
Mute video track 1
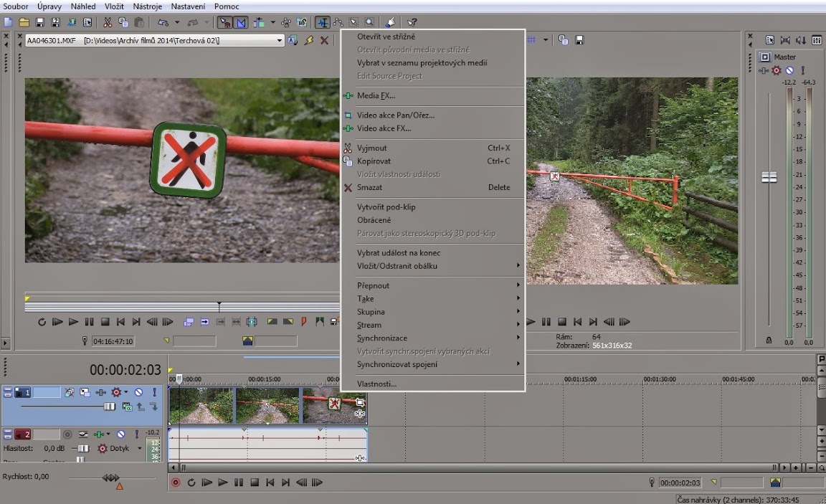coord(138,393)
